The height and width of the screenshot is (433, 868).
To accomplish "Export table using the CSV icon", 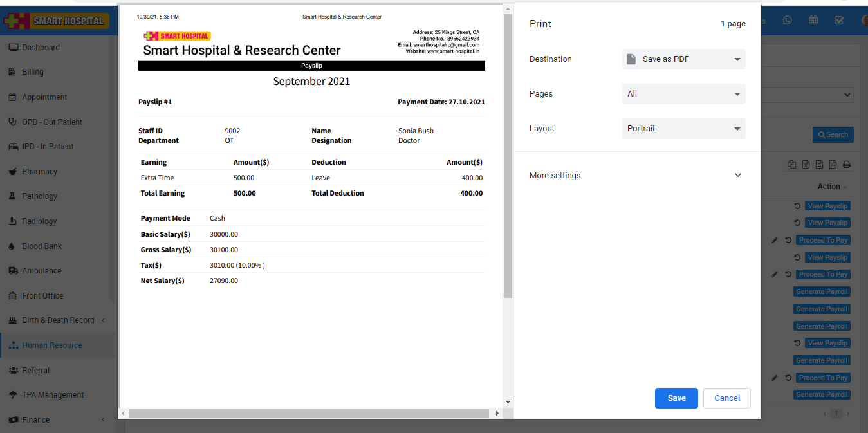I will (x=819, y=165).
